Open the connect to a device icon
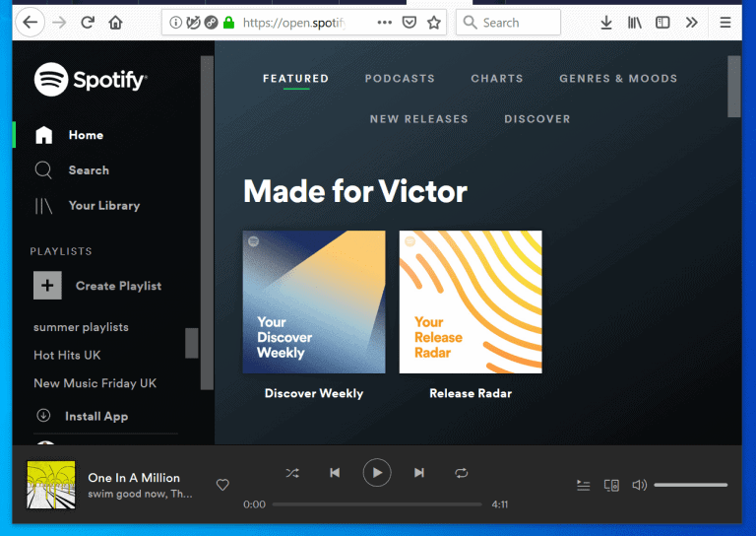 pos(612,485)
